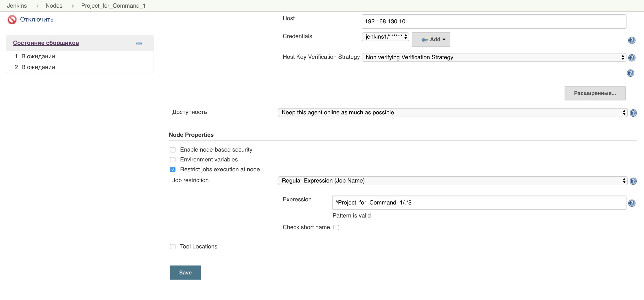Open help for Credentials field
644x300 pixels.
tap(631, 40)
